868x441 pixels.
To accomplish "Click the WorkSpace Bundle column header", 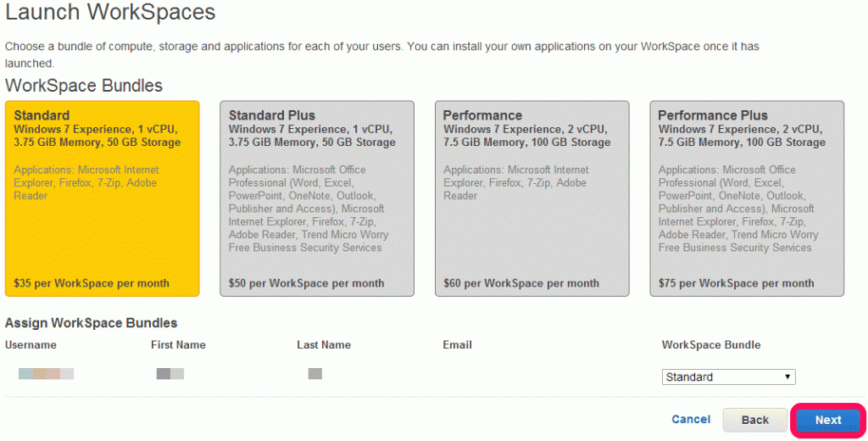I will click(x=711, y=344).
